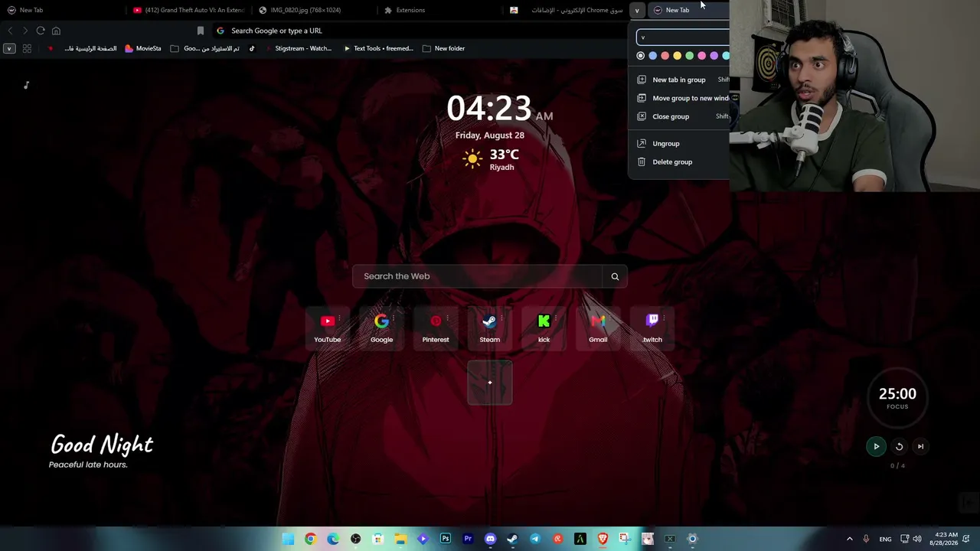The height and width of the screenshot is (551, 980).
Task: Select the grouped New Tab
Action: (688, 10)
